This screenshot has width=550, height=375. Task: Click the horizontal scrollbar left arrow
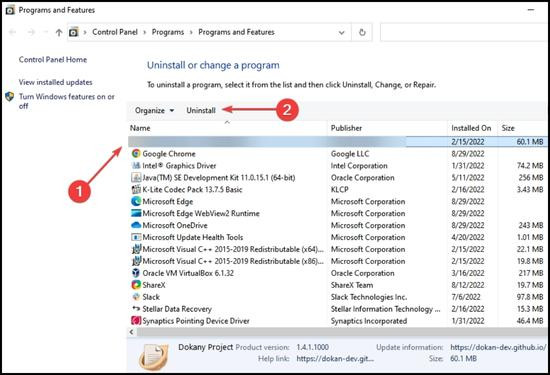point(132,332)
